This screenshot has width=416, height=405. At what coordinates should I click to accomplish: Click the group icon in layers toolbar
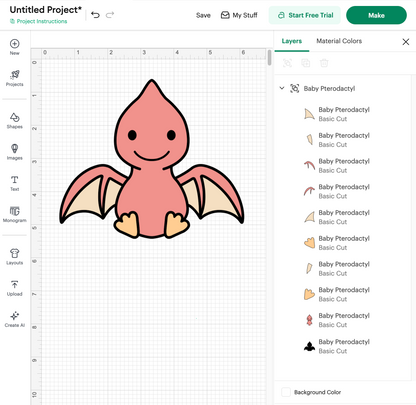tap(287, 63)
